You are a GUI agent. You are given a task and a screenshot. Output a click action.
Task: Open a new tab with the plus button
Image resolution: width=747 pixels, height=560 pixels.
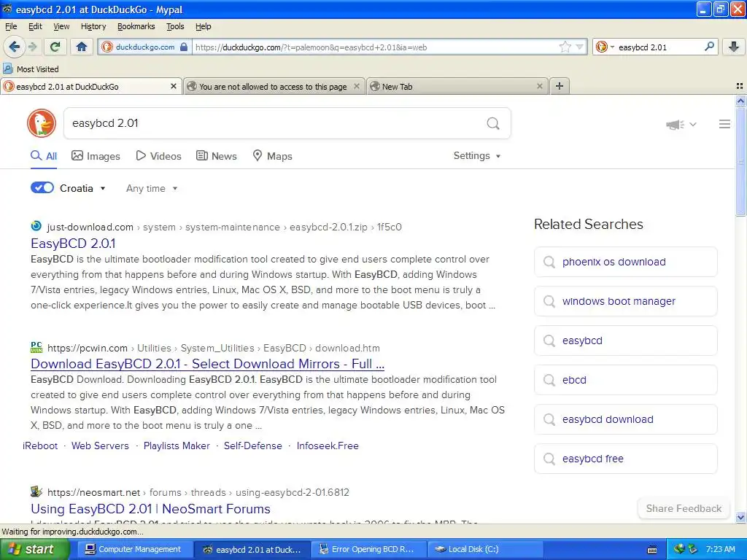[560, 86]
